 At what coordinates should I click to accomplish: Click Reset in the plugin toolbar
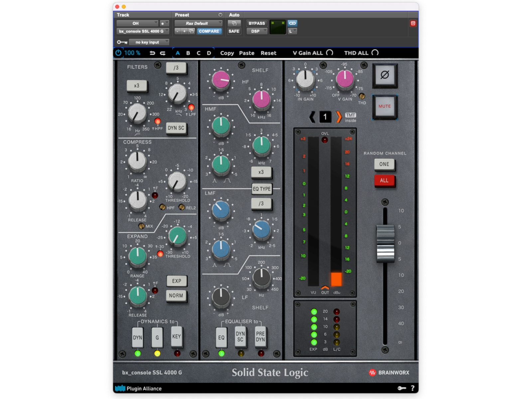coord(268,53)
